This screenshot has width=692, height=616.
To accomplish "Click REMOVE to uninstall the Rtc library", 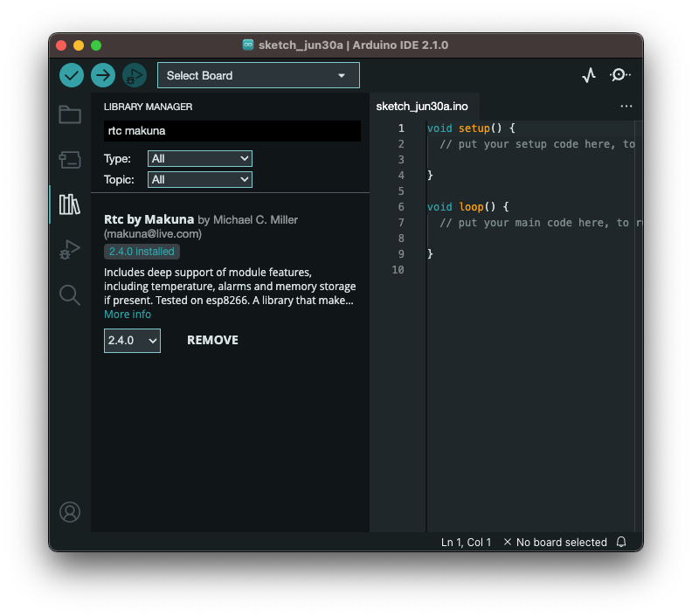I will click(x=212, y=340).
